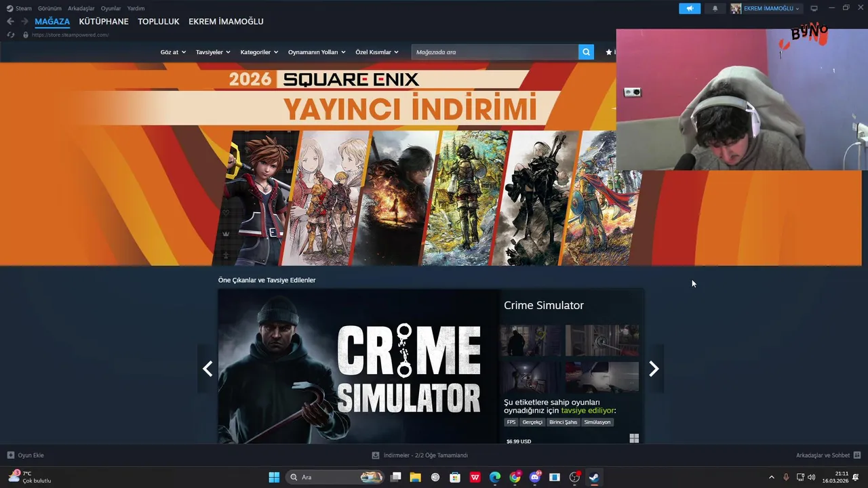
Task: Click inside Mağazada ara search field
Action: 495,52
